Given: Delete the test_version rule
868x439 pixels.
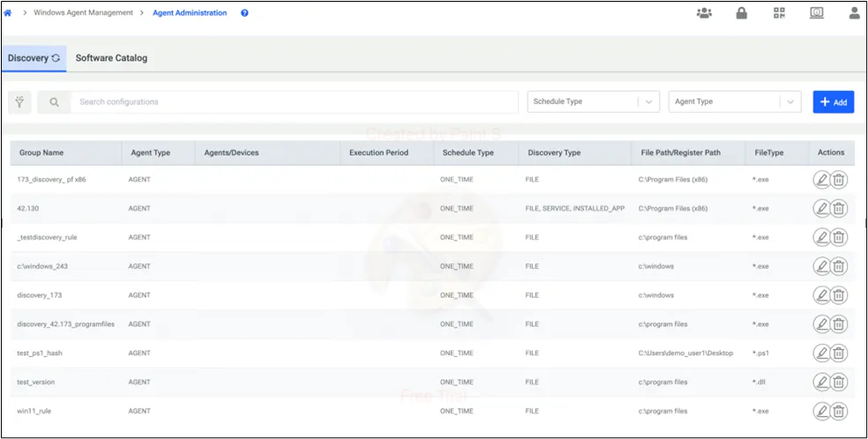Looking at the screenshot, I should coord(839,382).
